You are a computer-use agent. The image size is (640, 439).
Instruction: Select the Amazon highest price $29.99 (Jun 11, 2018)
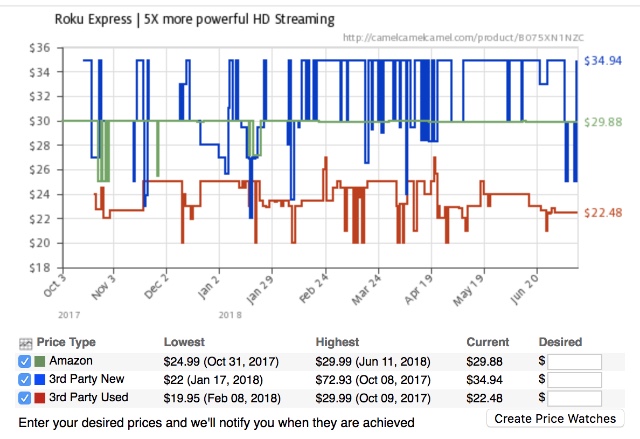click(373, 362)
